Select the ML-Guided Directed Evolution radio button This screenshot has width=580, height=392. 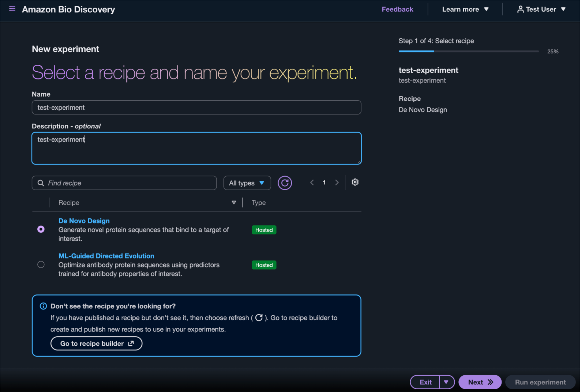point(41,264)
